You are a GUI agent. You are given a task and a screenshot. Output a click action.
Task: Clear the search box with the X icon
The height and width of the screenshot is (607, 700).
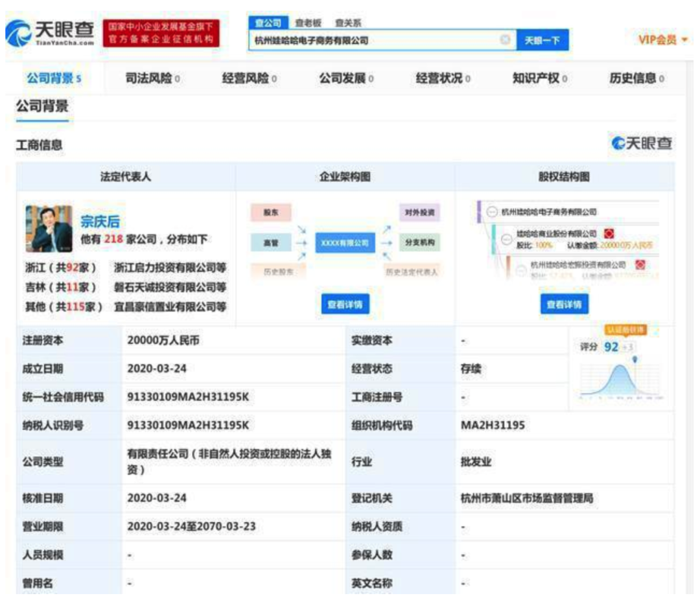[x=505, y=40]
